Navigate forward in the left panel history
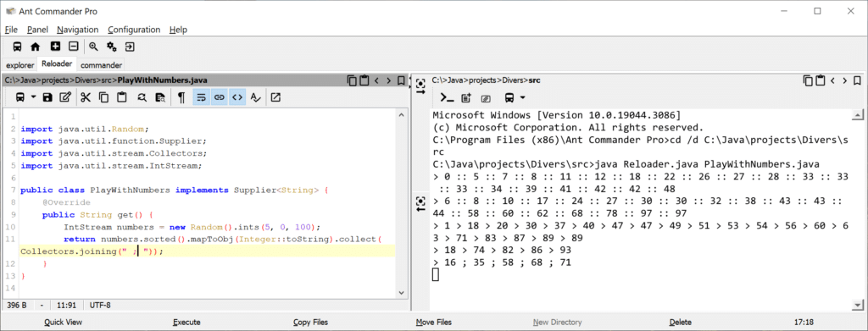 388,80
